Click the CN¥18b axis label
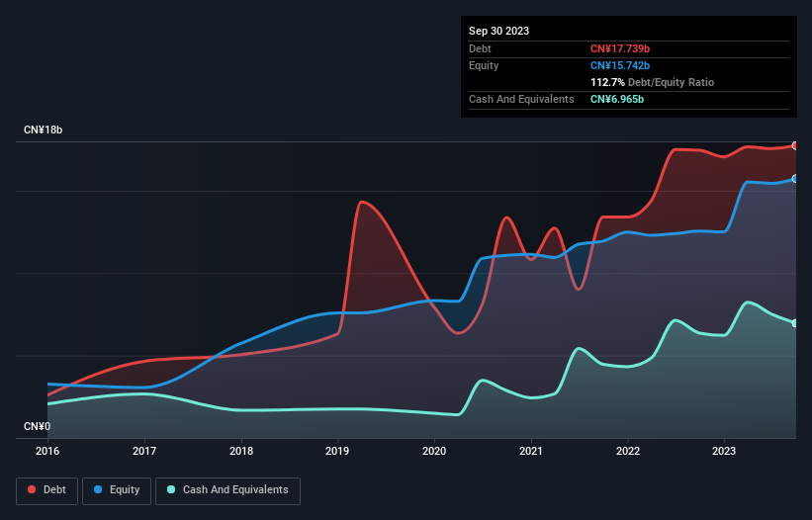Image resolution: width=812 pixels, height=520 pixels. 43,130
